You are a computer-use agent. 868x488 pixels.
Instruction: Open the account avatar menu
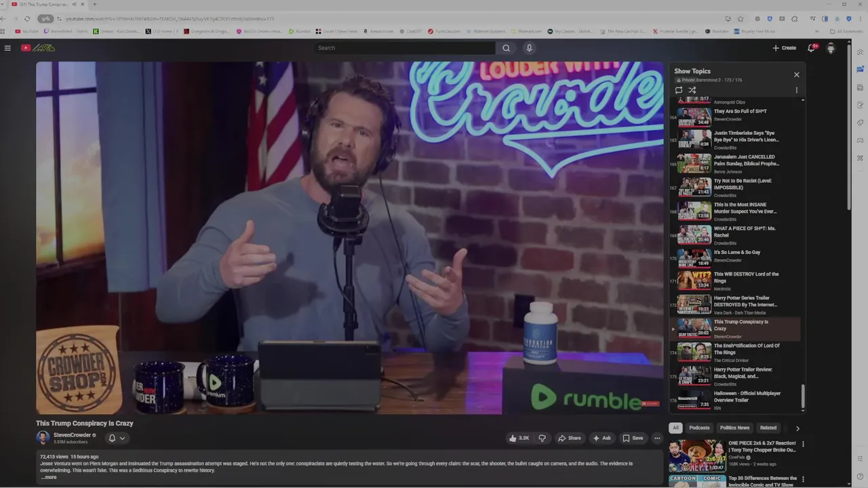[x=831, y=48]
